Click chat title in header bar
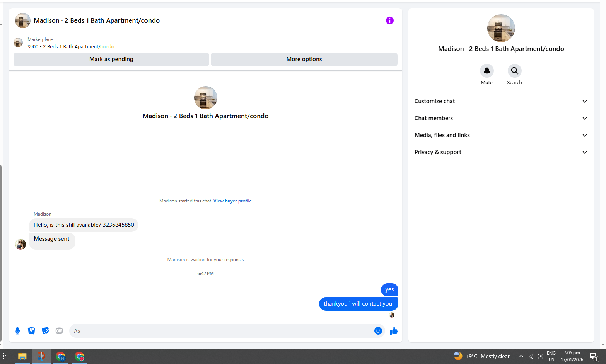The width and height of the screenshot is (606, 364). 97,20
